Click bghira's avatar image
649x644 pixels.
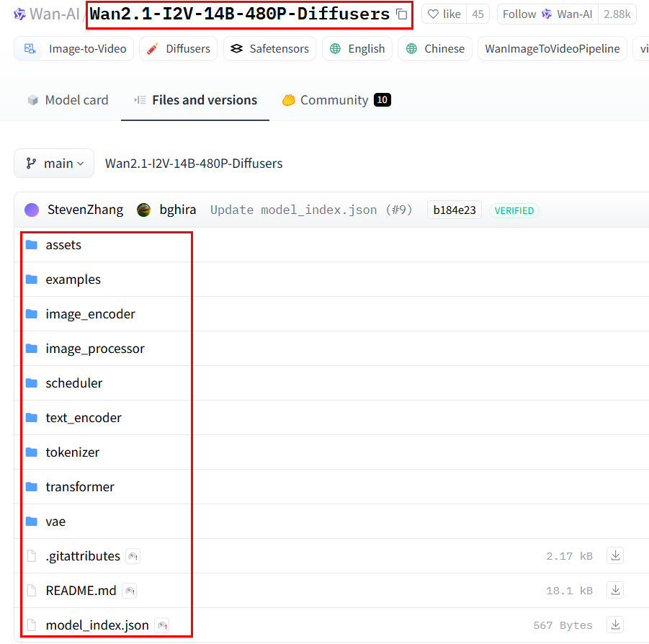tap(143, 210)
